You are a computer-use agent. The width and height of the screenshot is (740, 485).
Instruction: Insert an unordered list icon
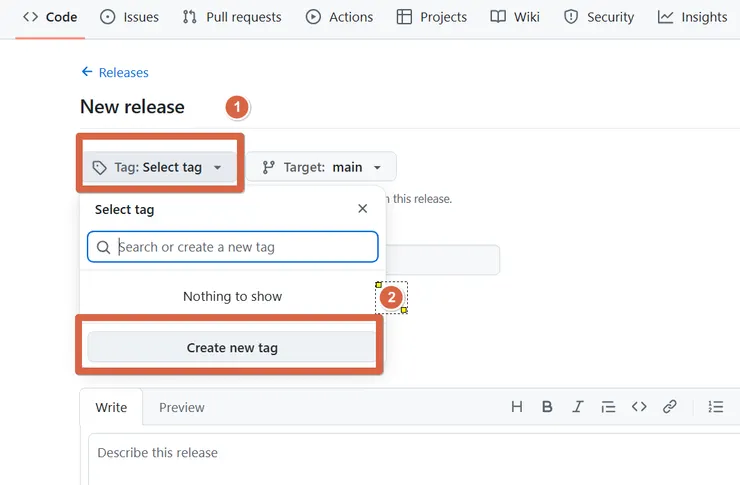pyautogui.click(x=715, y=407)
